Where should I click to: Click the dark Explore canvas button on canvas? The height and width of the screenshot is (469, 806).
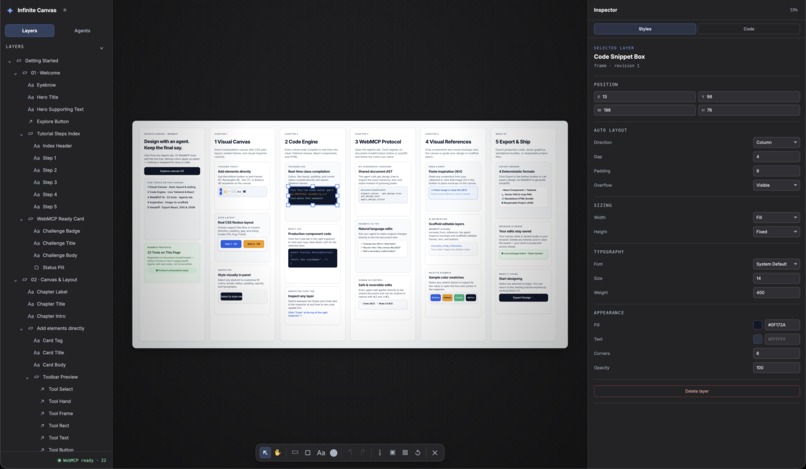pyautogui.click(x=172, y=171)
